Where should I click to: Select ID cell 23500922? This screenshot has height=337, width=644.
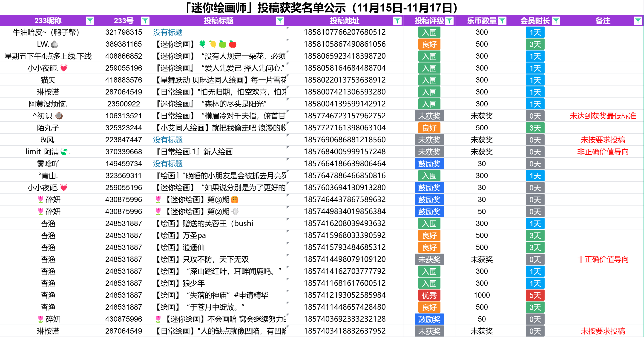click(124, 104)
